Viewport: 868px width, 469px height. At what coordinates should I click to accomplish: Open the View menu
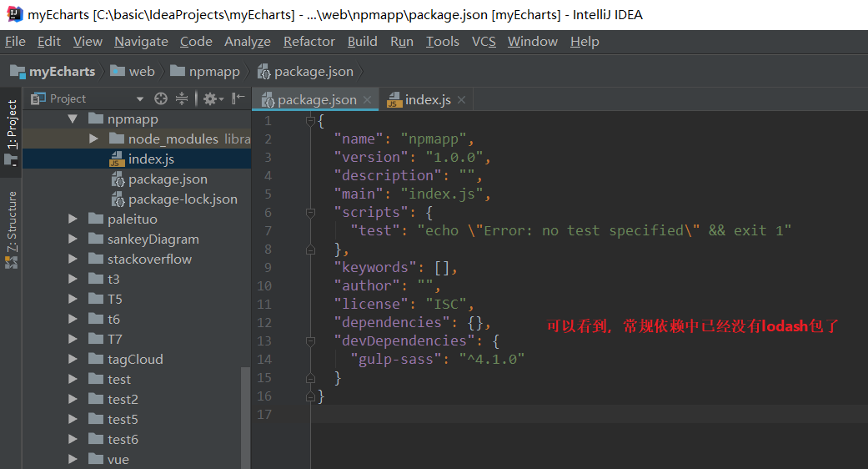point(88,42)
